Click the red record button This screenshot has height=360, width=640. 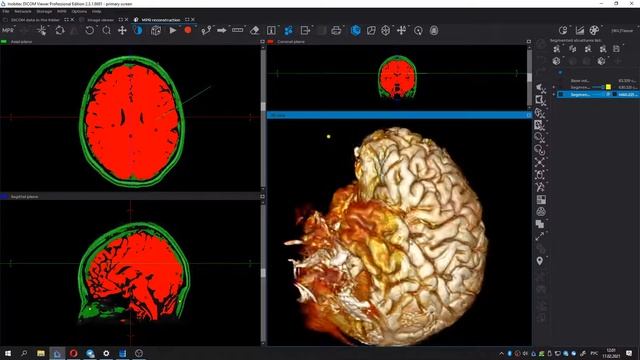pos(188,30)
